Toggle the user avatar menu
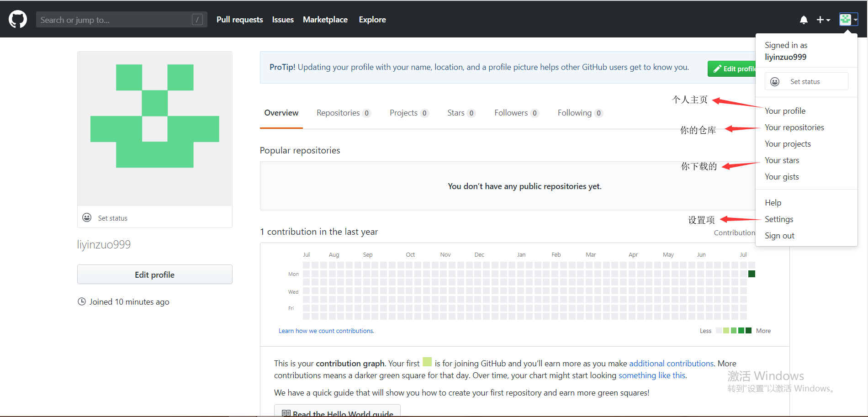This screenshot has width=868, height=417. 848,20
